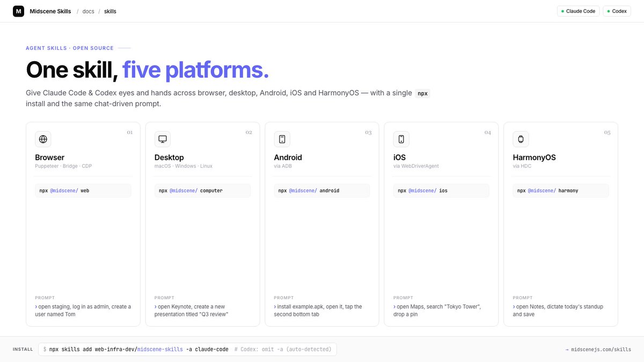
Task: Open the Codex badge
Action: (617, 11)
